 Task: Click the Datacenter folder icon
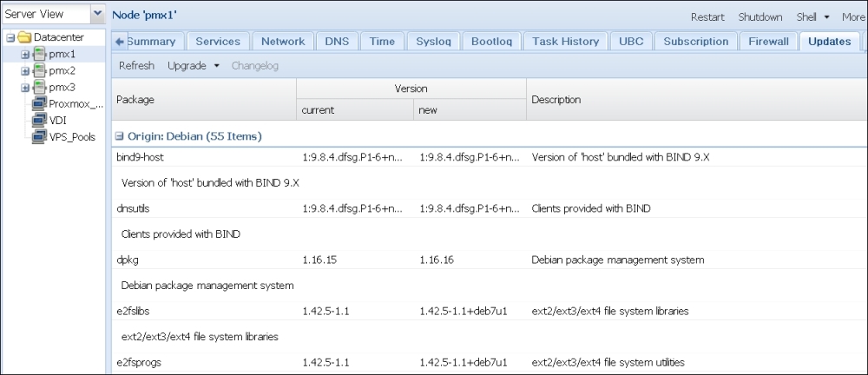click(x=23, y=37)
